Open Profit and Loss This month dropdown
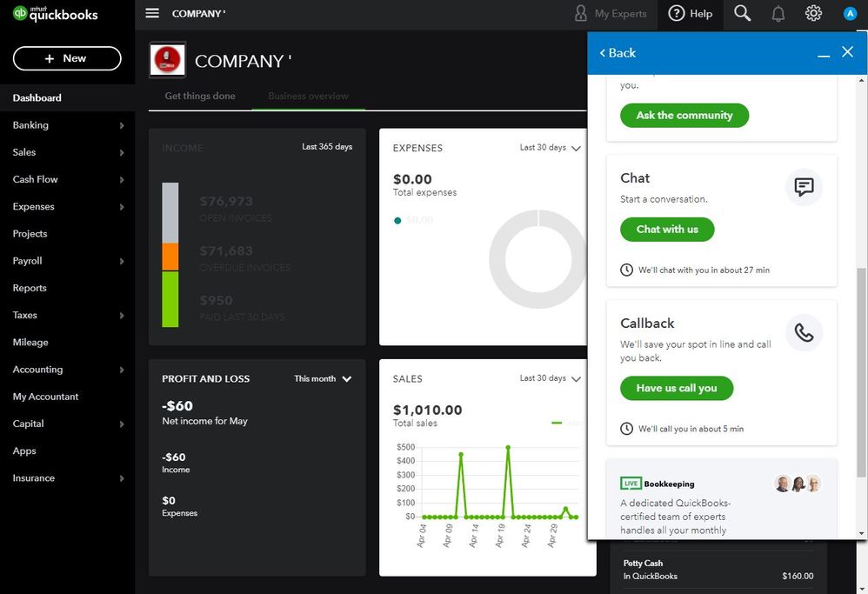Screen dimensions: 868x594 tap(323, 378)
